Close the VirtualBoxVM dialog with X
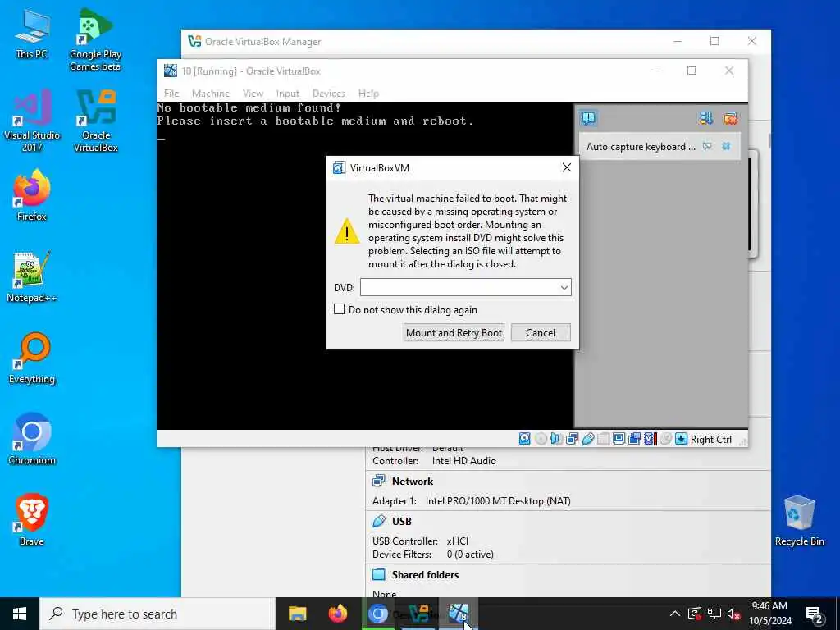The image size is (840, 630). 566,167
